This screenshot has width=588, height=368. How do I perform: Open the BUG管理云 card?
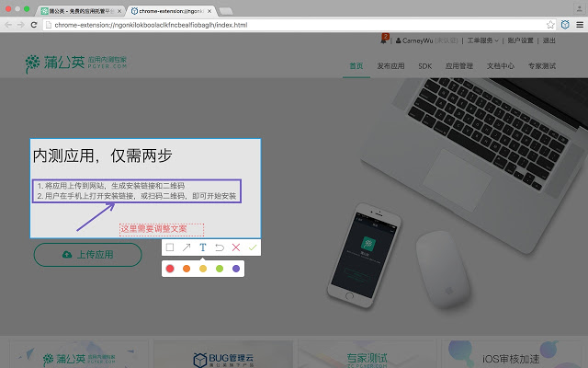223,354
